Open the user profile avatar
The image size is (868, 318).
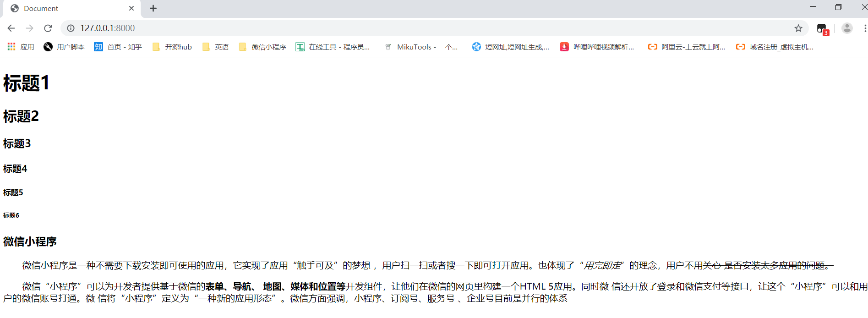click(847, 28)
